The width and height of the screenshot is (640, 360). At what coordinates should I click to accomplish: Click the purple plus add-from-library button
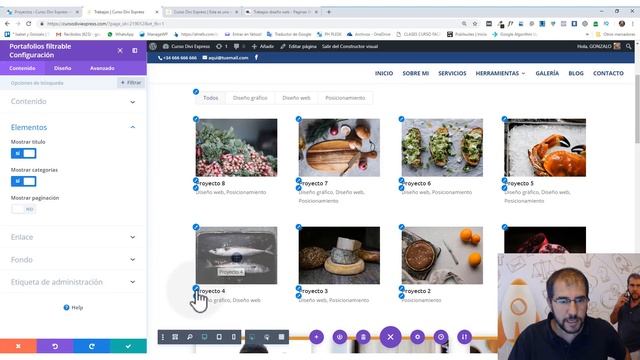tap(316, 337)
